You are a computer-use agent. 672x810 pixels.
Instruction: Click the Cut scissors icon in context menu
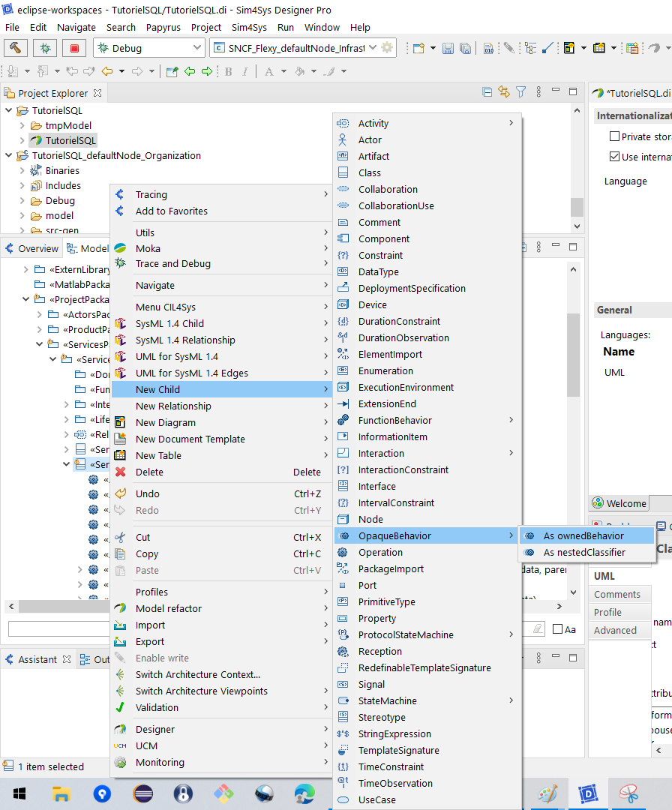pos(120,537)
